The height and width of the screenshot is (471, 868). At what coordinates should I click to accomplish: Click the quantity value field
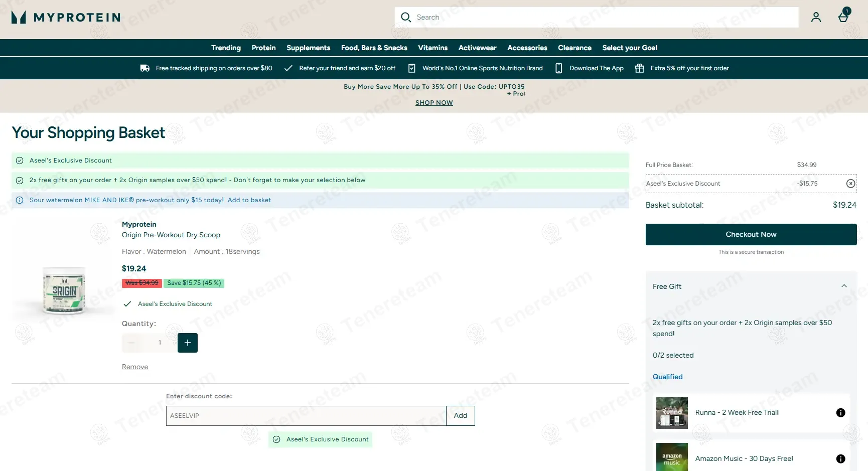(160, 343)
